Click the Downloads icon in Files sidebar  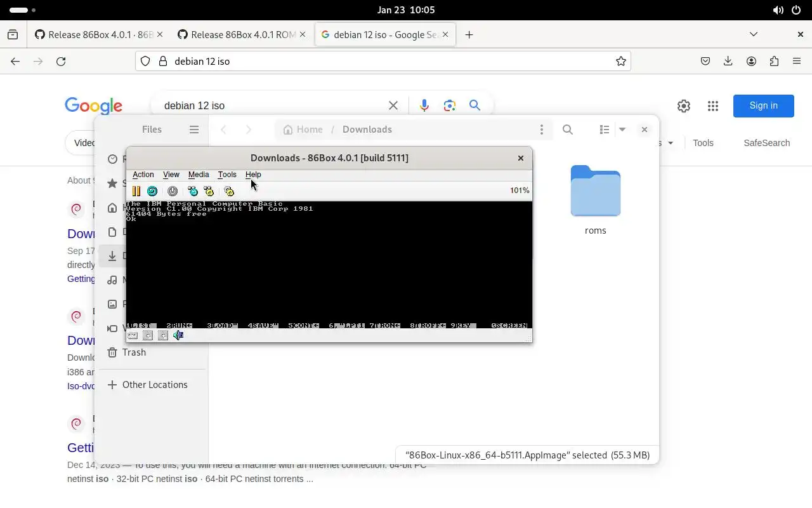tap(112, 256)
